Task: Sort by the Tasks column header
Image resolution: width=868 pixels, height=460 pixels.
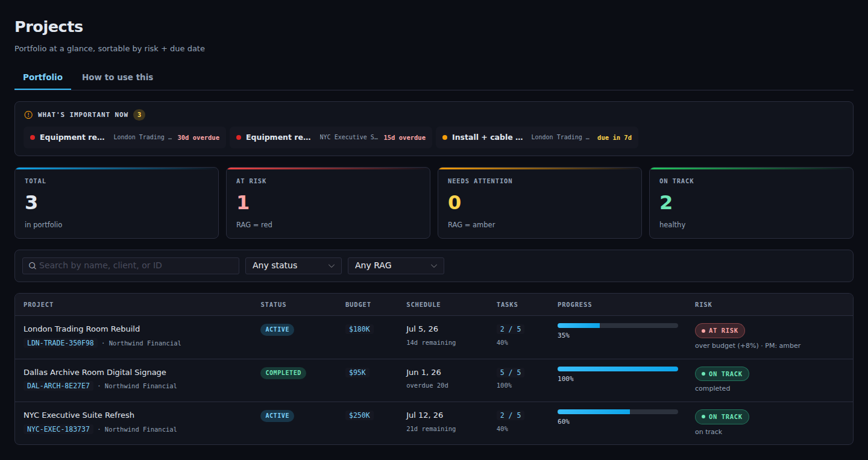Action: [507, 305]
